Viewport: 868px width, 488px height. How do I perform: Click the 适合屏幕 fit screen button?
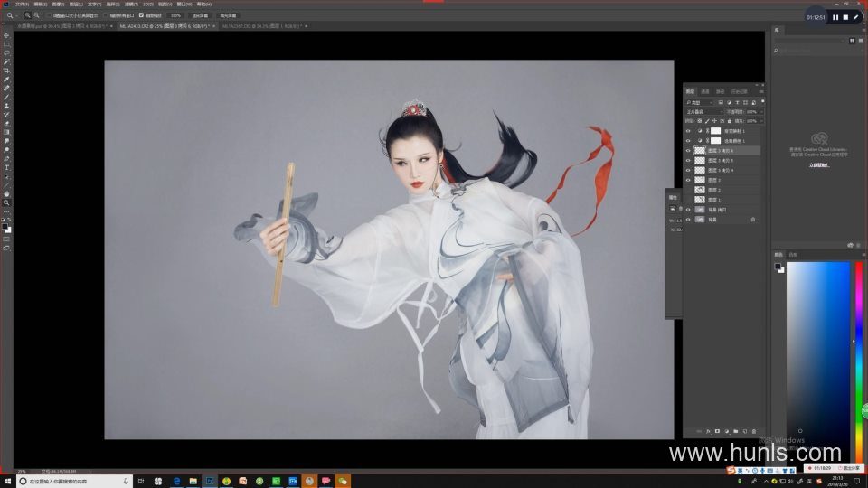(x=200, y=15)
